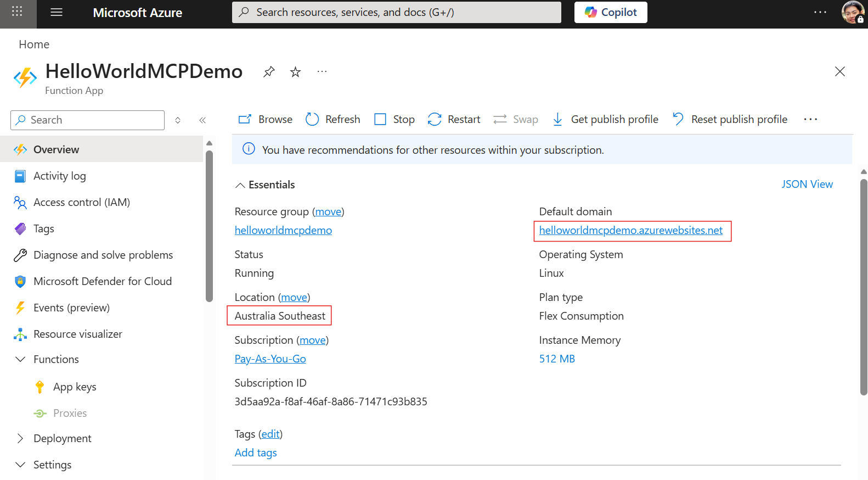Viewport: 868px width, 480px height.
Task: Restart the function app
Action: (454, 119)
